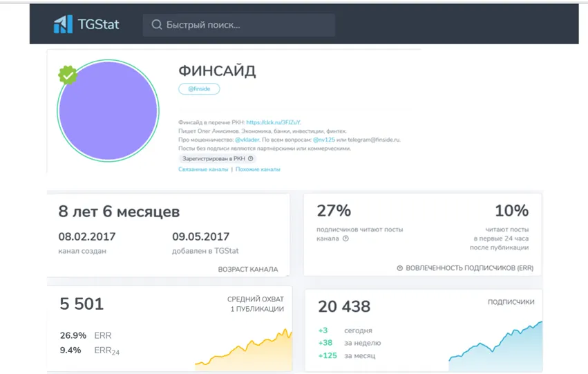
Task: Focus the Быстрый поиск search field
Action: 239,25
